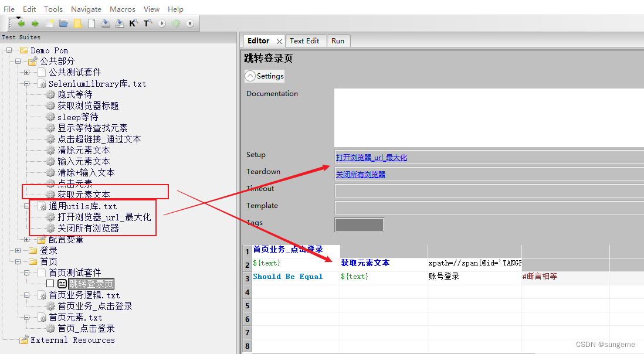Collapse the Settings section button
Image resolution: width=644 pixels, height=354 pixels.
point(265,76)
